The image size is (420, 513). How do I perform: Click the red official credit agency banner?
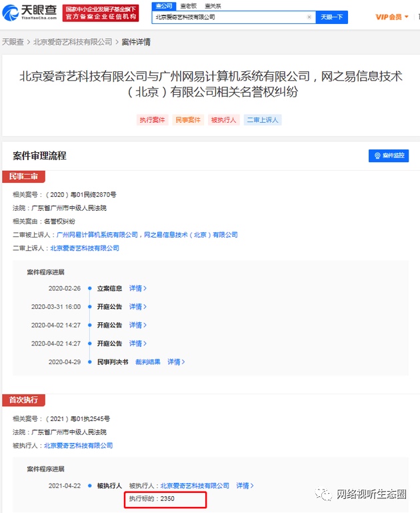point(101,13)
